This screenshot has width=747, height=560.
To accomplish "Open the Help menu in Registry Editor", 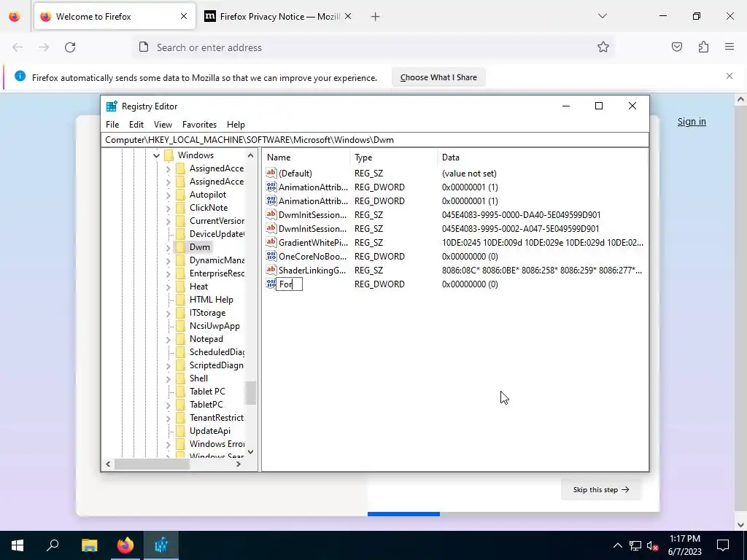I will (x=236, y=124).
